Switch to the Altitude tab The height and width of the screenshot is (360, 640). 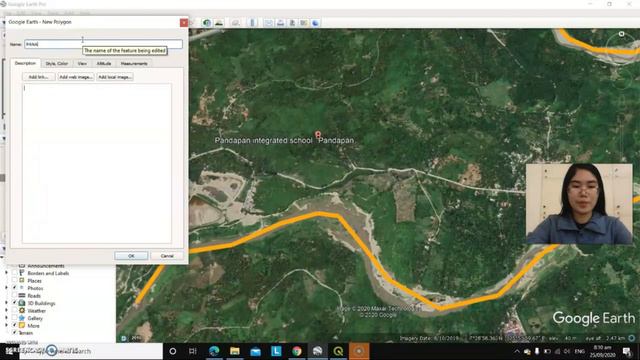pos(104,64)
